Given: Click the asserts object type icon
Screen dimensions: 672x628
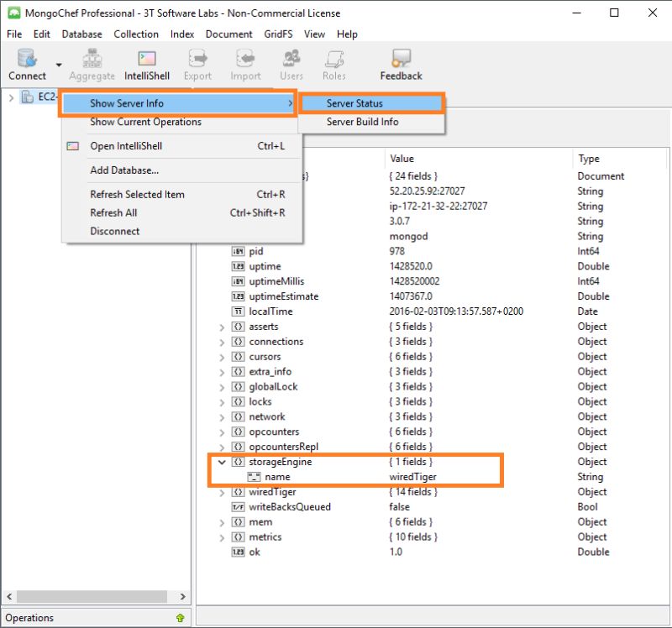Looking at the screenshot, I should pyautogui.click(x=238, y=327).
